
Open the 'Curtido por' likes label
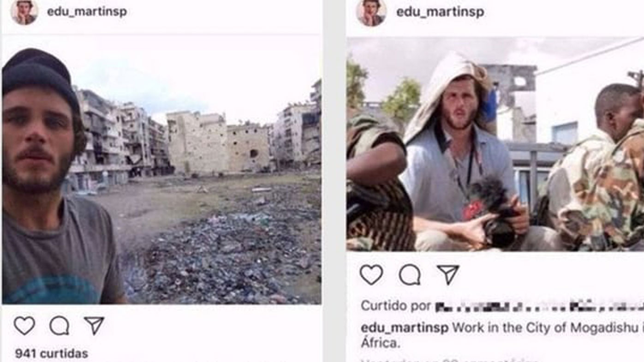pos(396,306)
